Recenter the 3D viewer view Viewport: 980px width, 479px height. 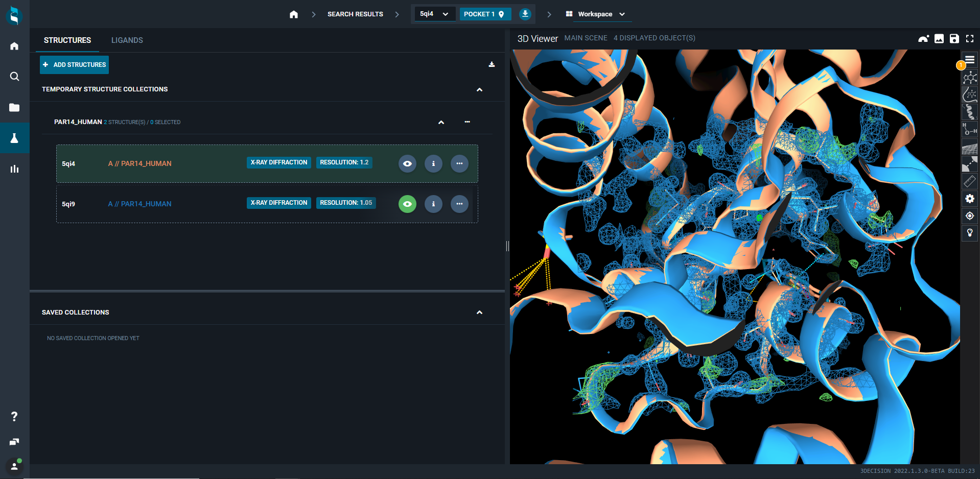point(970,216)
